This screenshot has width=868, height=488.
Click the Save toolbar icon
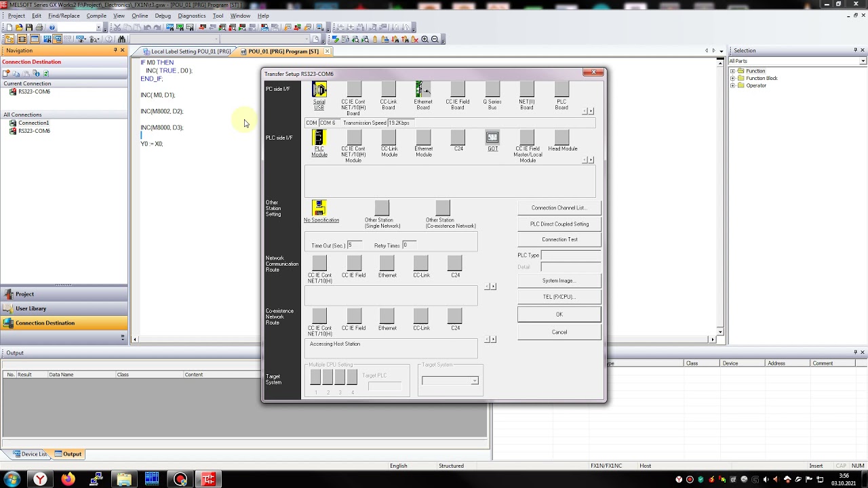pyautogui.click(x=29, y=28)
